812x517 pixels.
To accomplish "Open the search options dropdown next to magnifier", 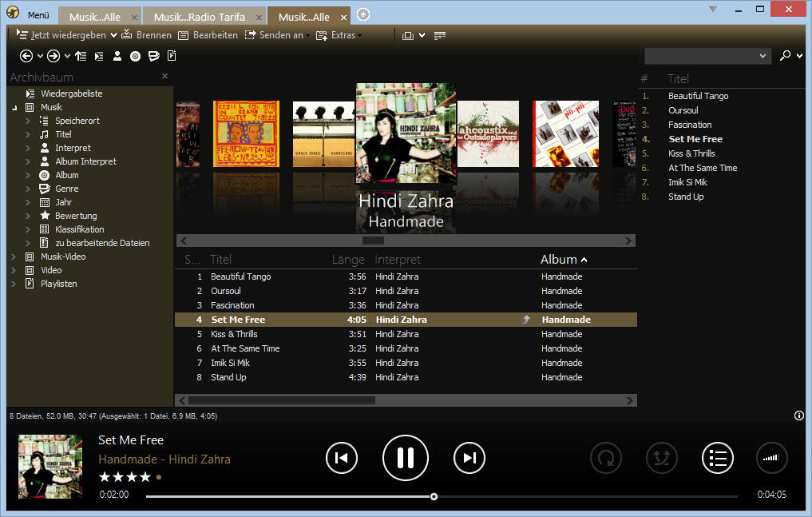I will coord(799,55).
